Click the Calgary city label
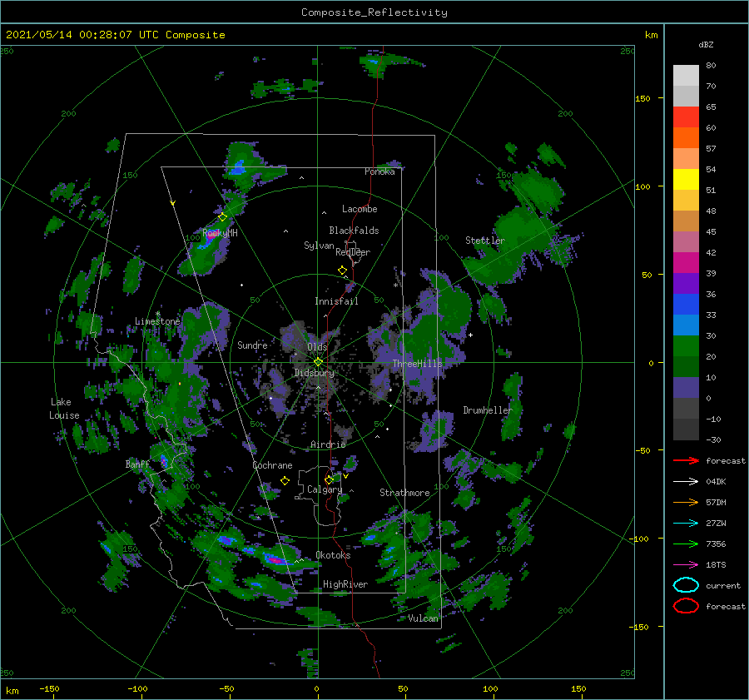Viewport: 749px width, 700px height. point(325,489)
